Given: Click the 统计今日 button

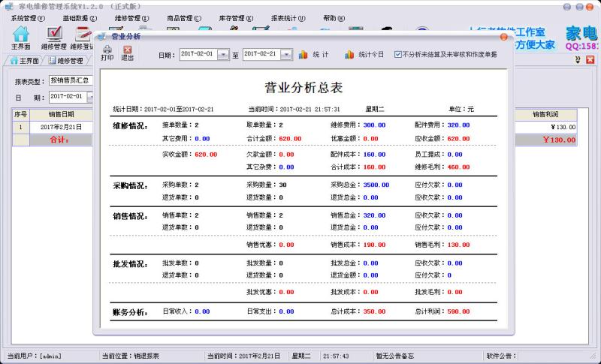Looking at the screenshot, I should point(364,55).
